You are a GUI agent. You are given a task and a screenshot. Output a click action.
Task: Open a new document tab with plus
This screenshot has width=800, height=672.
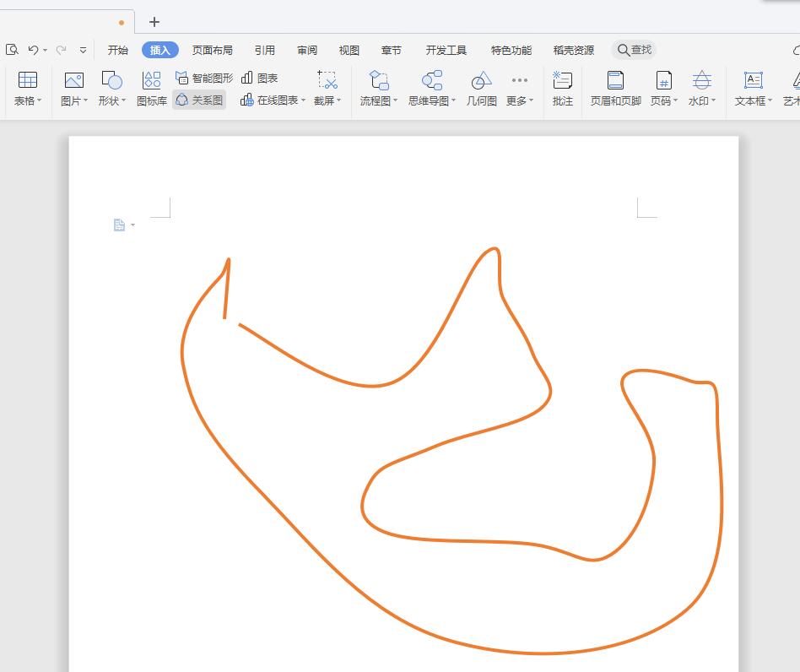point(154,22)
